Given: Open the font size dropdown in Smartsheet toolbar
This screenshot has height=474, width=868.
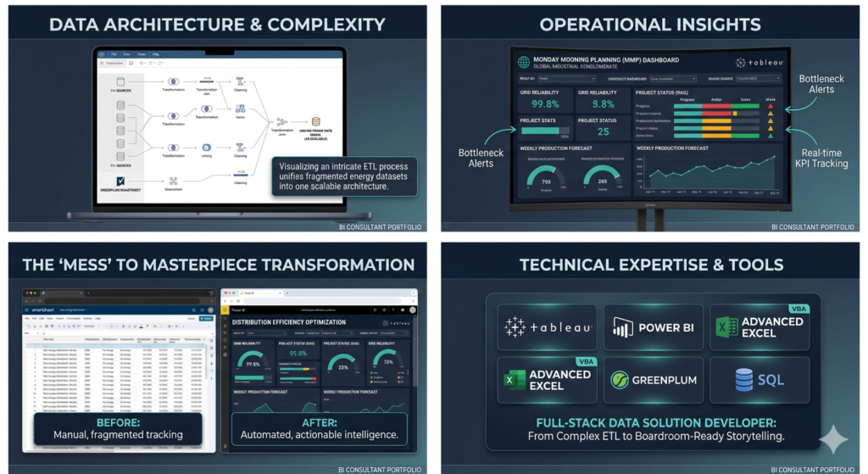Looking at the screenshot, I should (x=112, y=326).
